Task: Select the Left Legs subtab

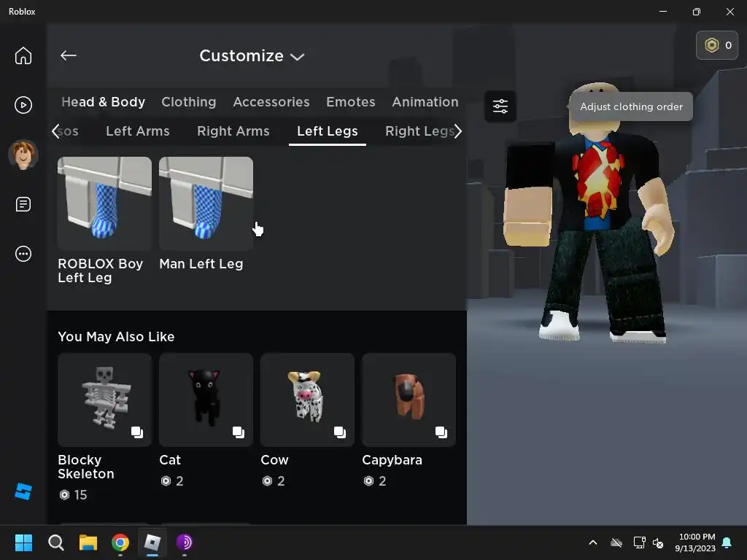Action: [x=328, y=131]
